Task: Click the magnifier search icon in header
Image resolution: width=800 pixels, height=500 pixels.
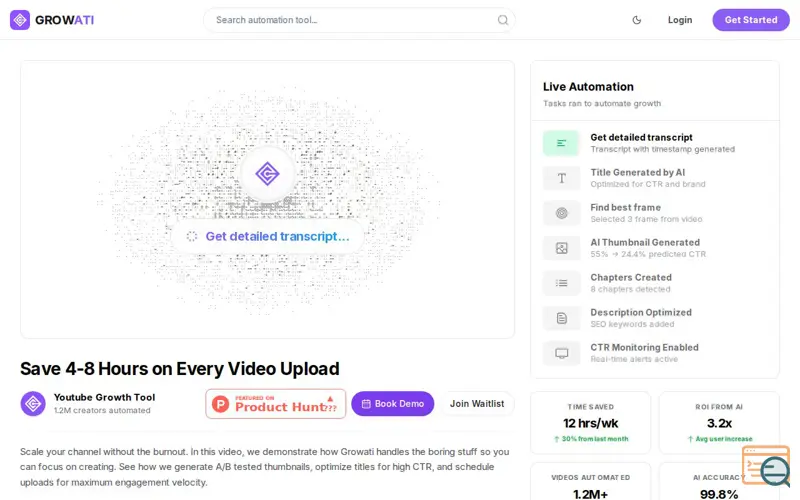Action: [503, 20]
